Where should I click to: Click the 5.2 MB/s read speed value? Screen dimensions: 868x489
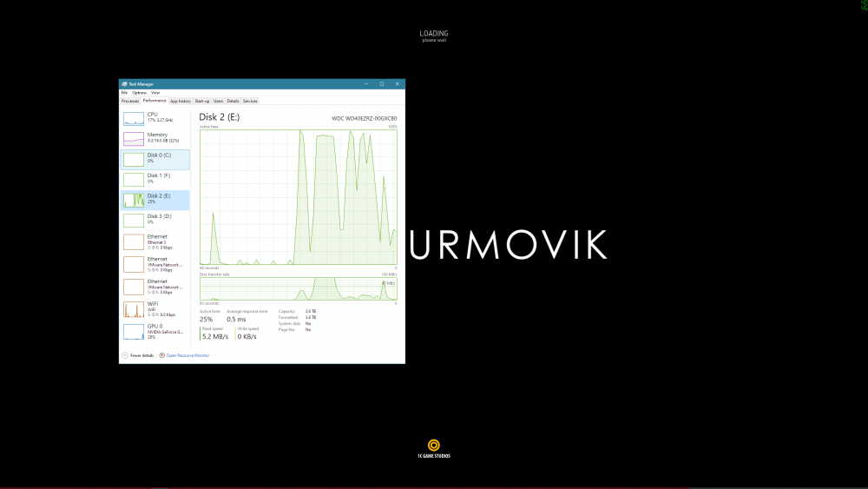[214, 337]
